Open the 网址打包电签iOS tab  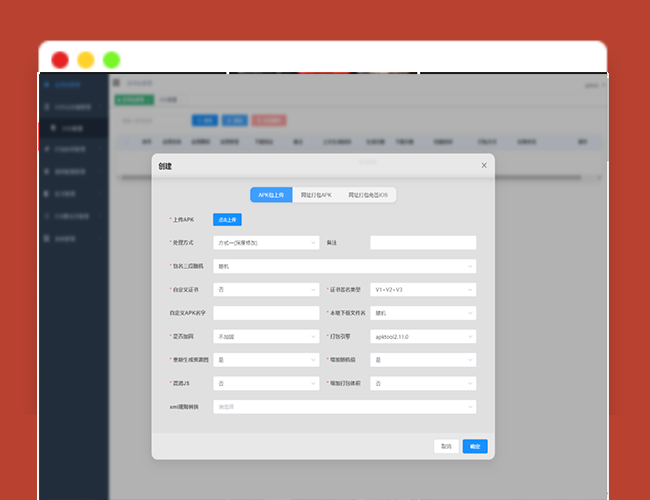click(368, 195)
